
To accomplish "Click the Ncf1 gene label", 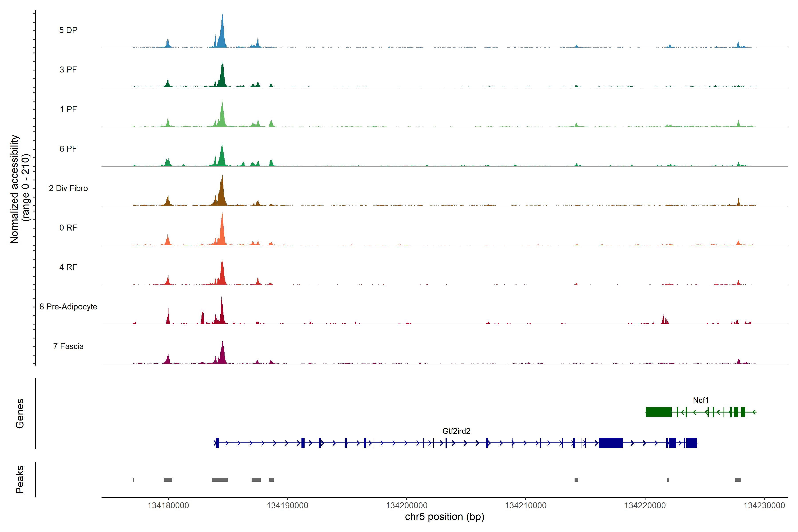I will tap(701, 400).
